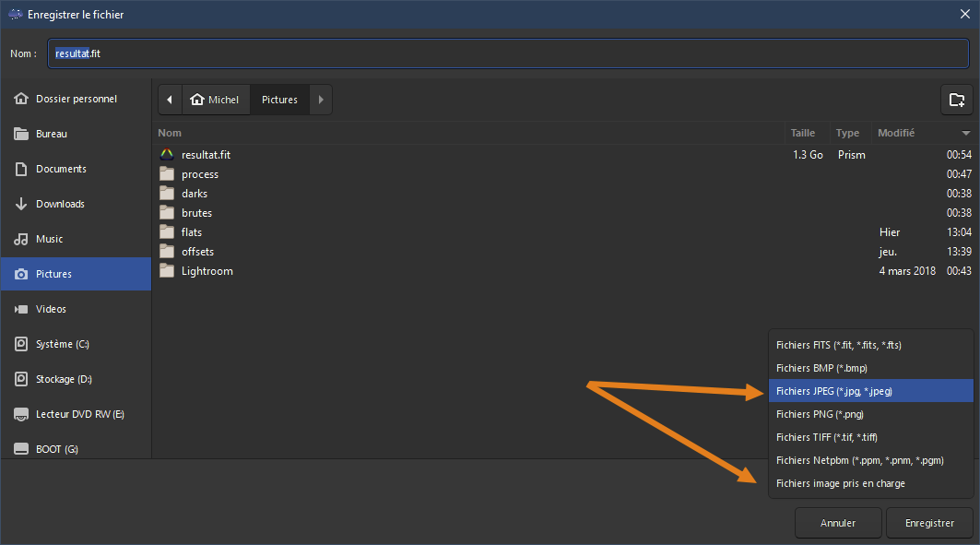The height and width of the screenshot is (545, 980).
Task: Select the brutes folder name
Action: pos(197,213)
